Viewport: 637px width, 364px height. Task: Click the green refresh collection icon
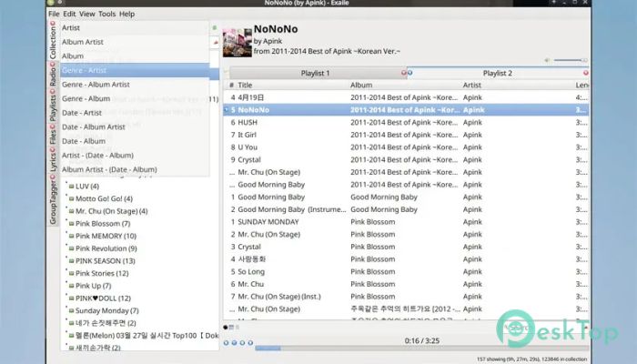[x=215, y=27]
